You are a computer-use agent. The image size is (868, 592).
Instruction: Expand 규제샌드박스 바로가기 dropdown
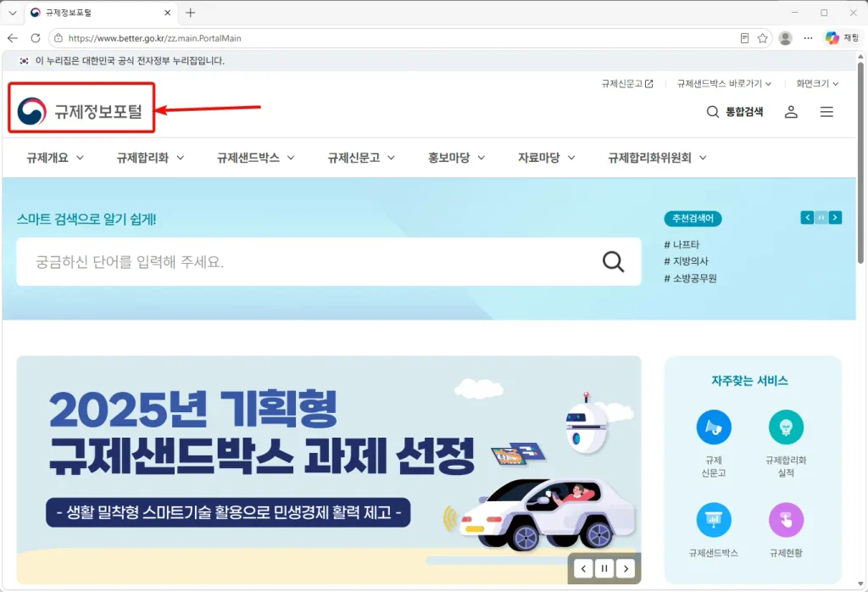[724, 84]
